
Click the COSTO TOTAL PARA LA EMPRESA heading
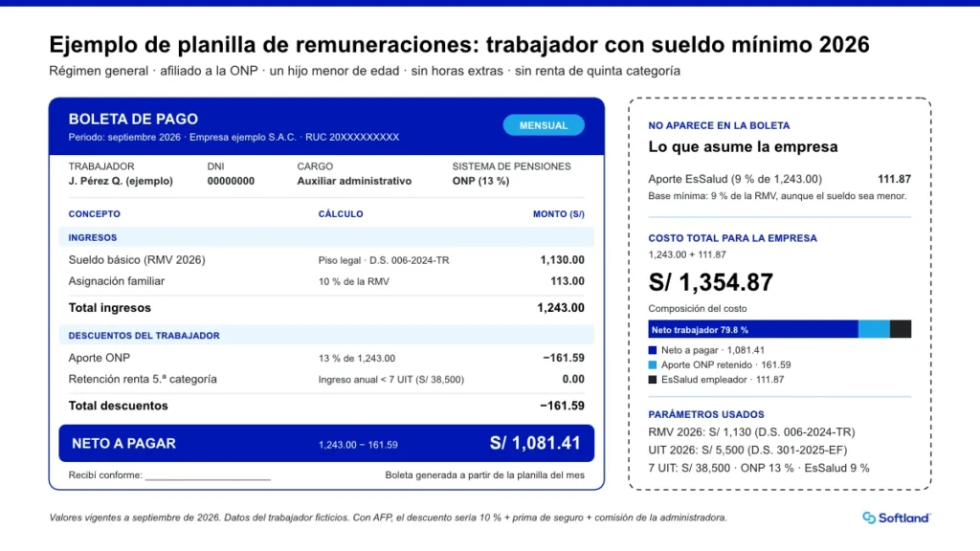click(732, 238)
